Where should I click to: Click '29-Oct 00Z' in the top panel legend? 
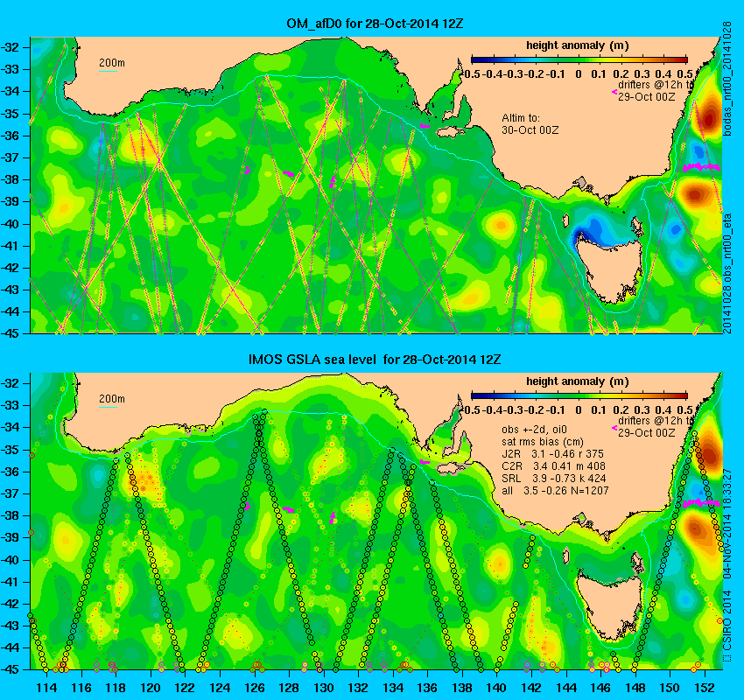(x=646, y=97)
